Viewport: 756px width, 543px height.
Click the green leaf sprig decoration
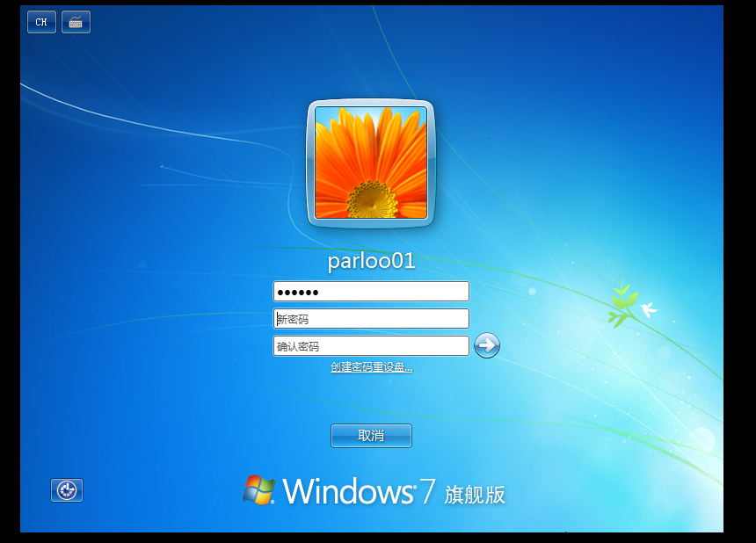coord(622,303)
